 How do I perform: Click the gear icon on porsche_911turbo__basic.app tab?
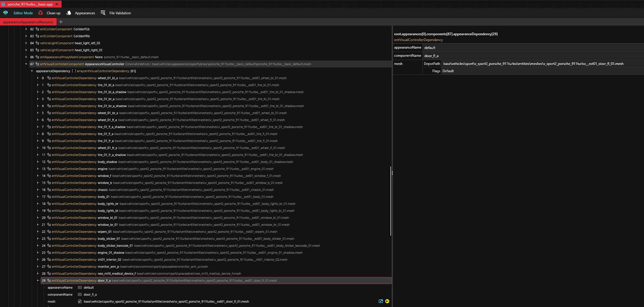pos(3,4)
